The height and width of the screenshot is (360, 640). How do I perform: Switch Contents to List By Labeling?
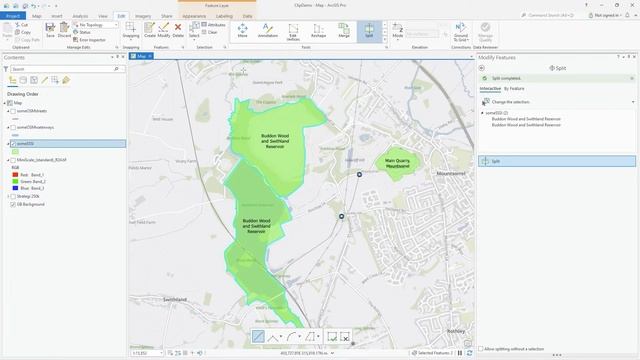66,80
